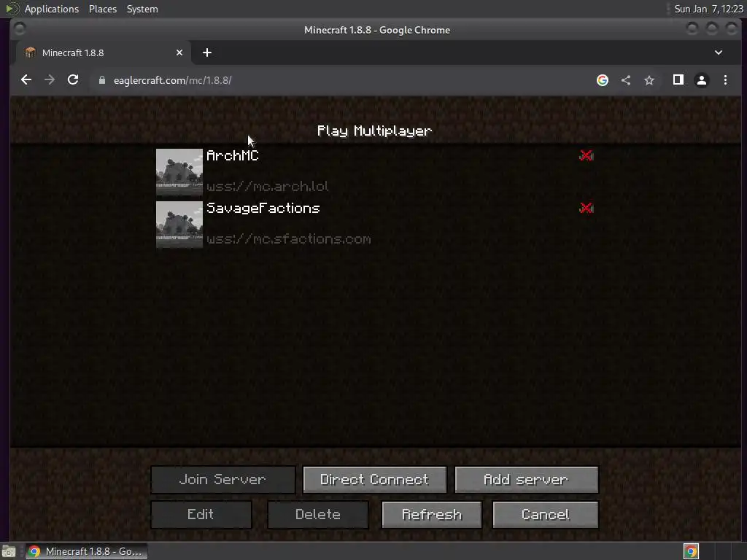Open the Google icon in address bar

coord(603,80)
